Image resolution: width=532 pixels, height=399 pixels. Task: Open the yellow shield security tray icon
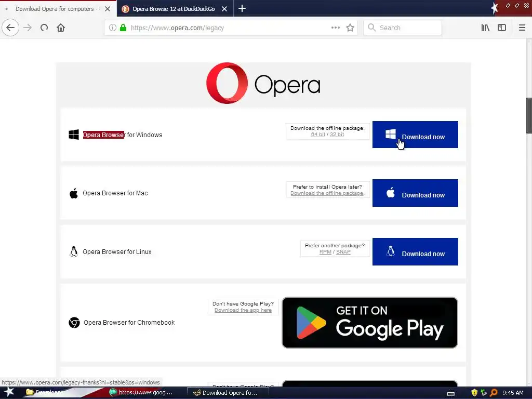474,393
